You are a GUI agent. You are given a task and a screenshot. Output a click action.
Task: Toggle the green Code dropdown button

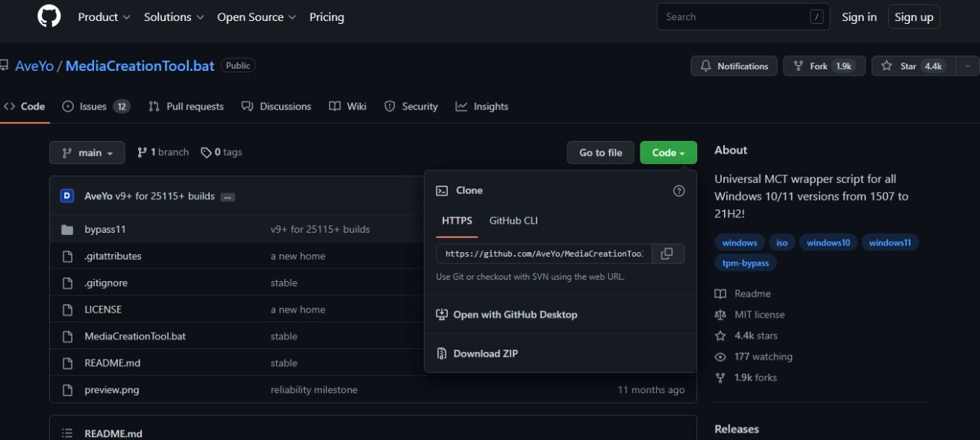tap(668, 153)
